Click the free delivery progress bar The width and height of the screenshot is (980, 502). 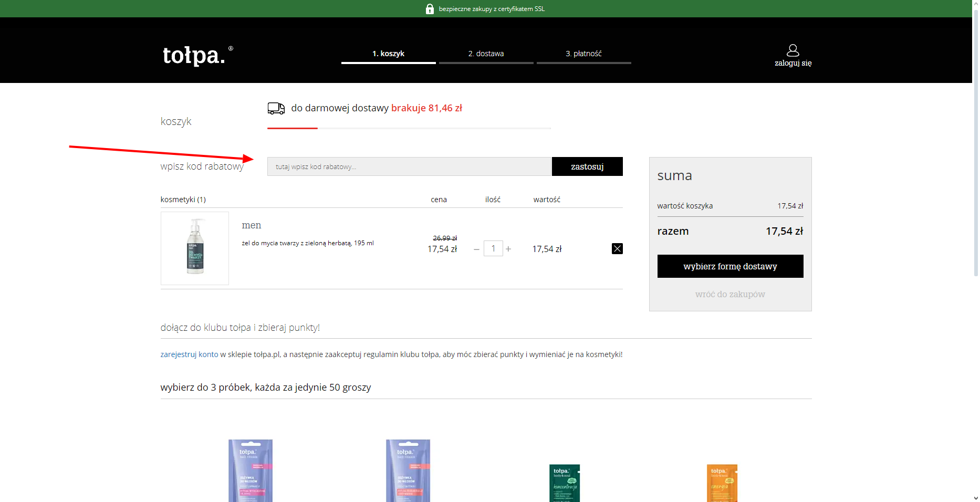[x=409, y=128]
